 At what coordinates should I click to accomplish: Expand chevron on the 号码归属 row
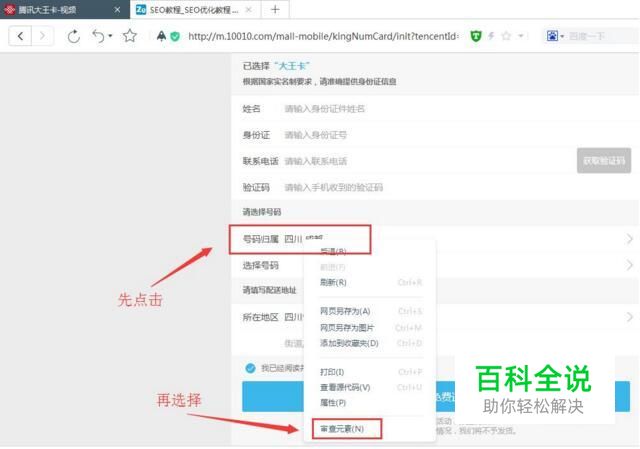point(629,239)
